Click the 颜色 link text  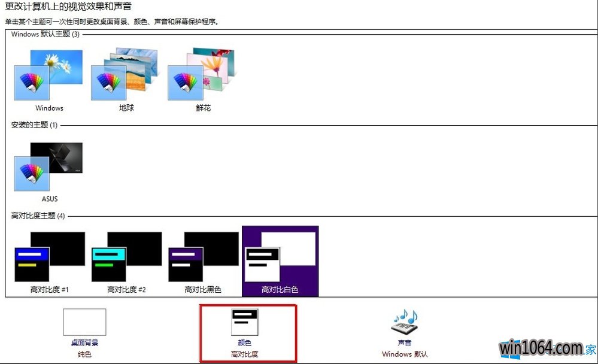(244, 342)
